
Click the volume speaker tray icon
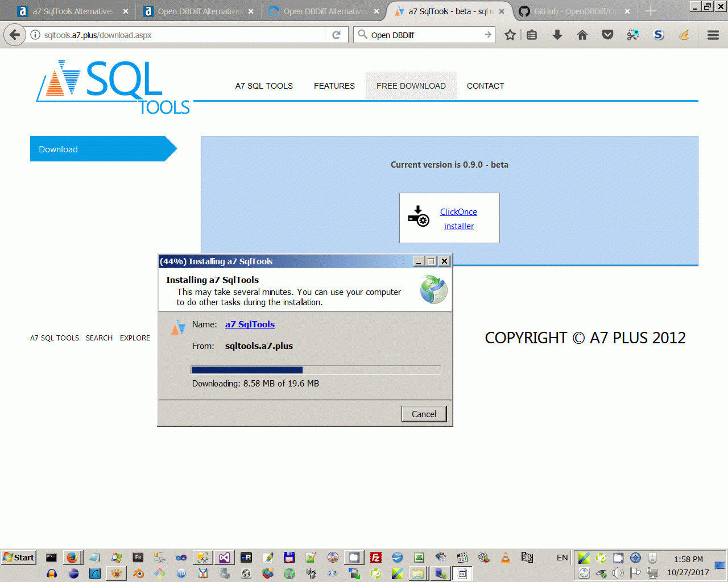pos(618,573)
